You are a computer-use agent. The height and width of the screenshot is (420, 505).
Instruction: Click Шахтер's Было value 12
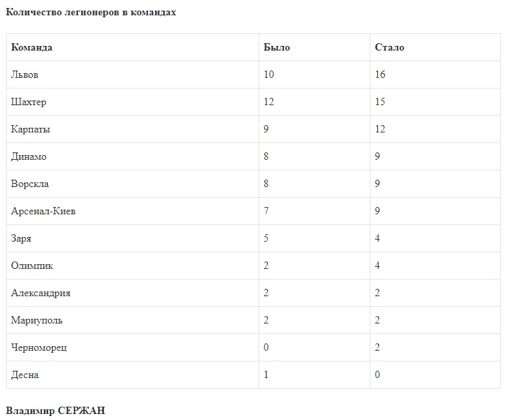[268, 102]
